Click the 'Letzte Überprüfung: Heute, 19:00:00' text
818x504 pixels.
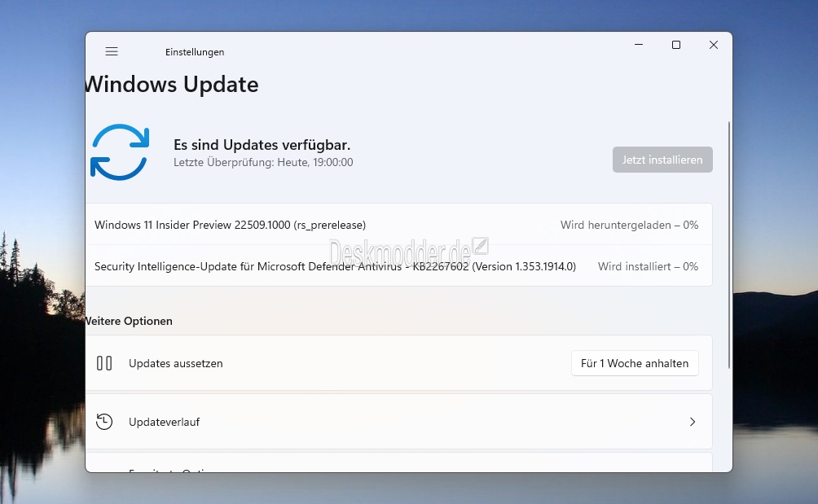(x=263, y=162)
